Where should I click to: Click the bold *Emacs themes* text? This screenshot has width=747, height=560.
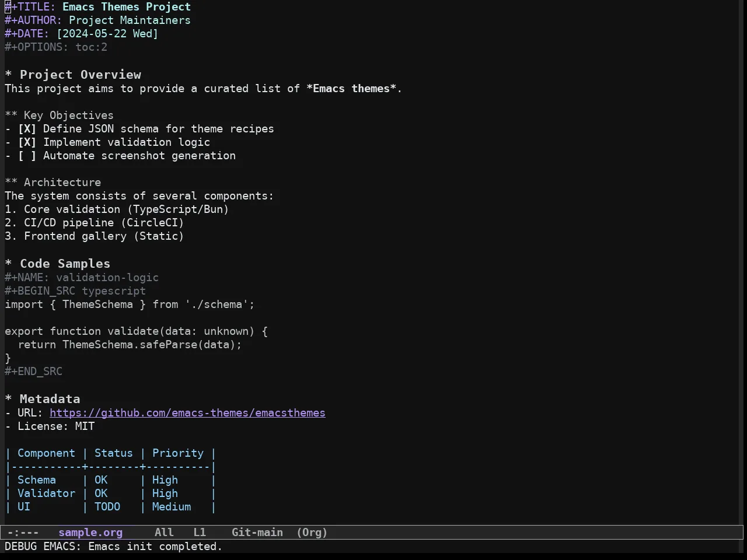pyautogui.click(x=351, y=89)
